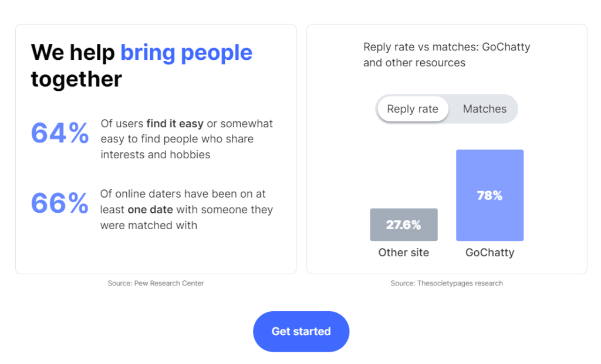This screenshot has height=364, width=601.
Task: Click the Thesocietypages research source link
Action: [x=447, y=283]
